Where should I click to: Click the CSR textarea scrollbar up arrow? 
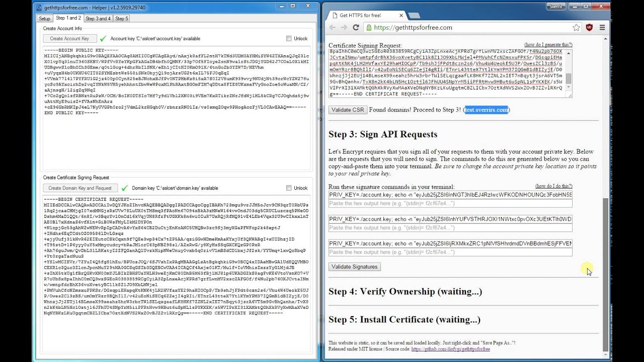click(569, 52)
